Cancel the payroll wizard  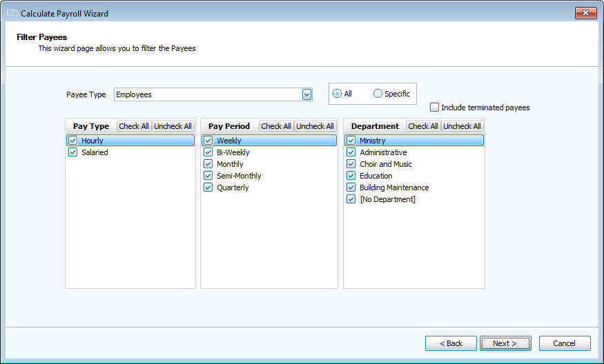pyautogui.click(x=564, y=343)
